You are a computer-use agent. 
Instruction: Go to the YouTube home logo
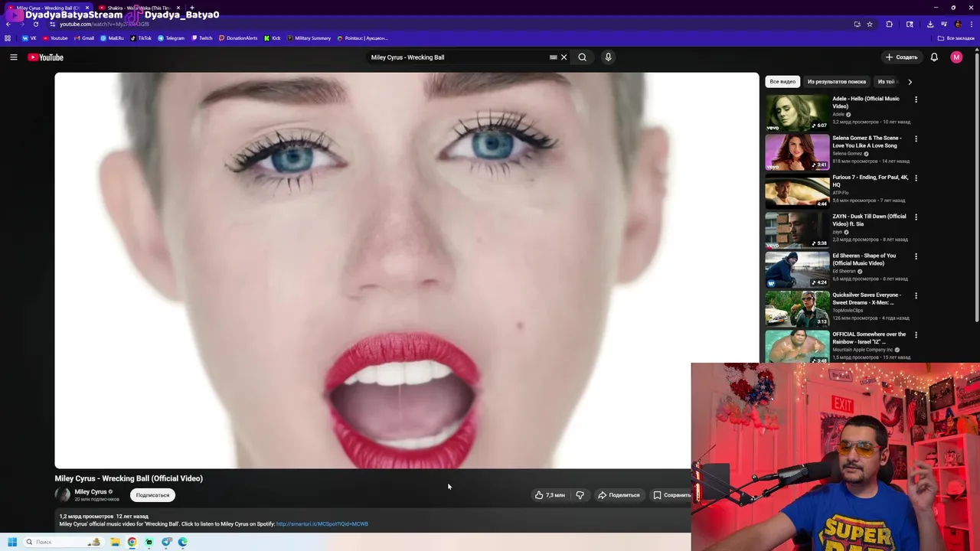point(46,57)
